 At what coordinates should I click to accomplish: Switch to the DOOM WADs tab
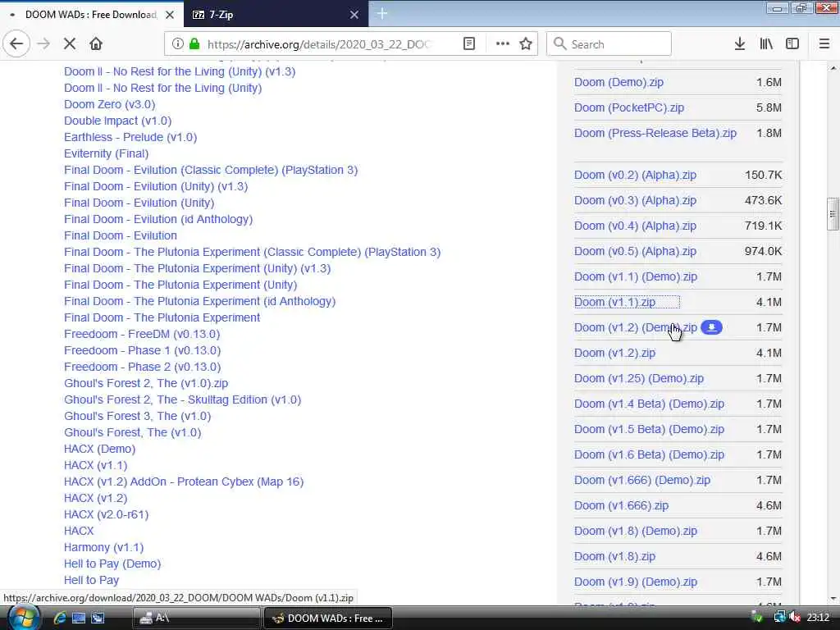(x=91, y=15)
